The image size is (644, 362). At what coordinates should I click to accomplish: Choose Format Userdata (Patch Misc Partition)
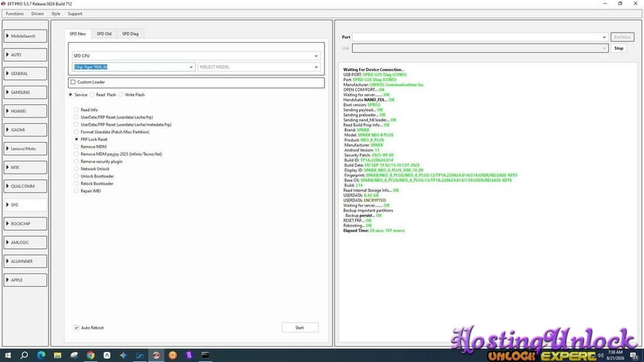tap(76, 132)
